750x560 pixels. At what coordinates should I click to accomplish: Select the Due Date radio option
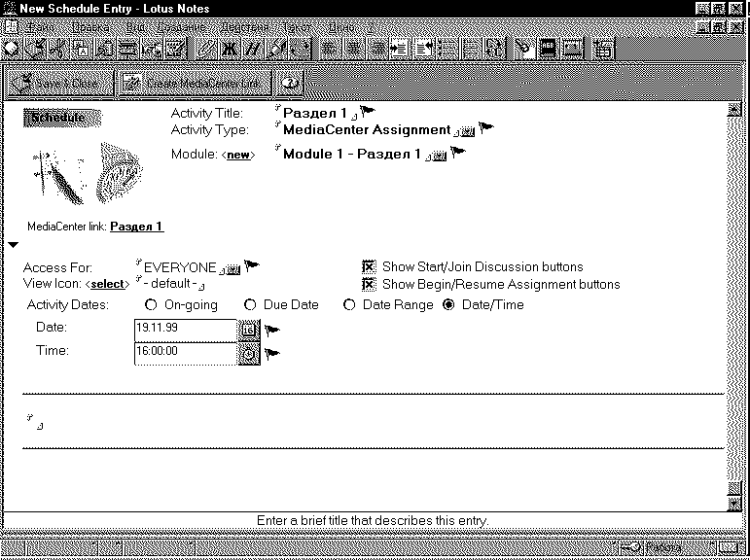point(250,304)
